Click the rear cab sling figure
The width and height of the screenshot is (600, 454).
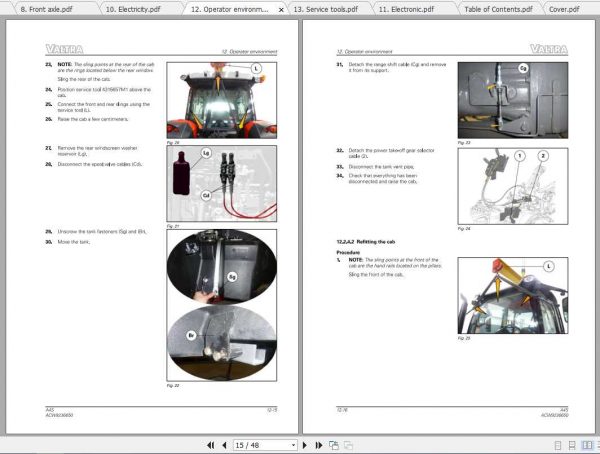(222, 100)
